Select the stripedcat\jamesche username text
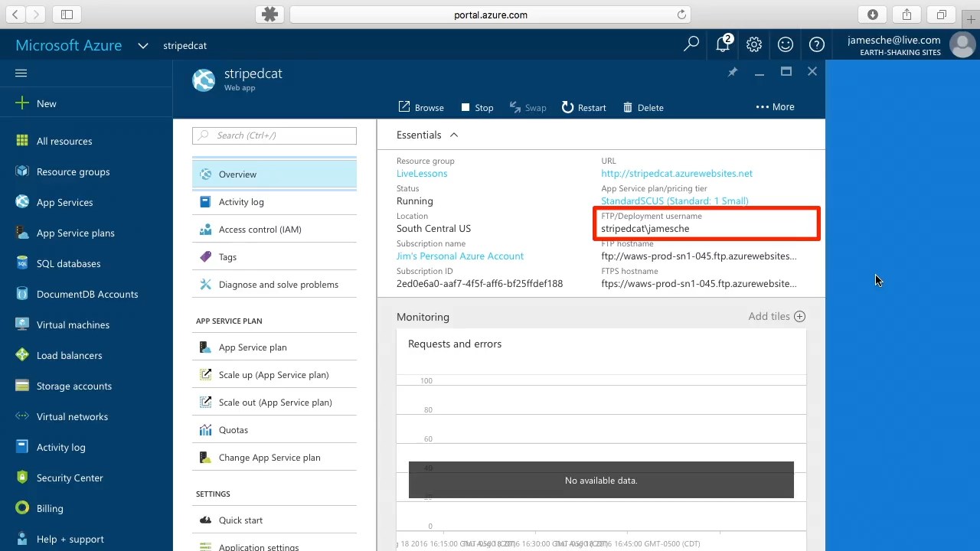 [x=645, y=229]
